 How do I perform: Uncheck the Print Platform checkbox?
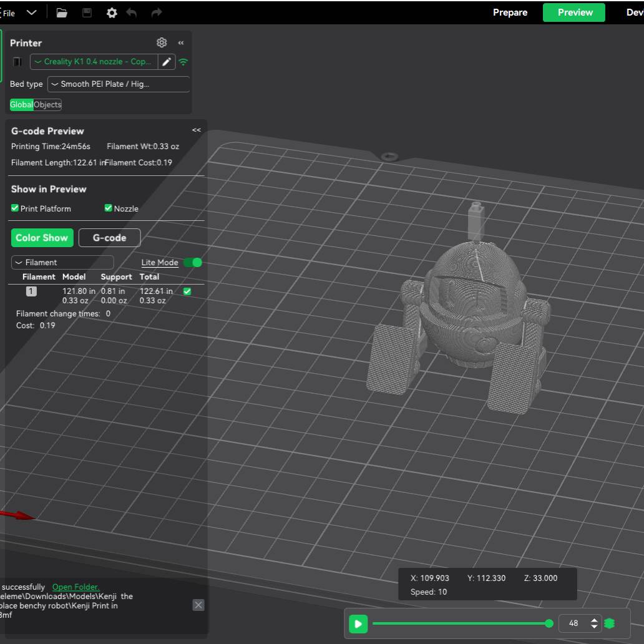pos(15,208)
